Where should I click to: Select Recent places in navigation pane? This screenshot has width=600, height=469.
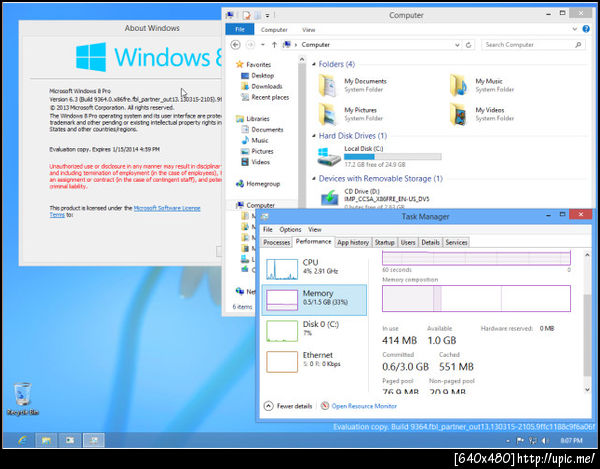pyautogui.click(x=270, y=97)
